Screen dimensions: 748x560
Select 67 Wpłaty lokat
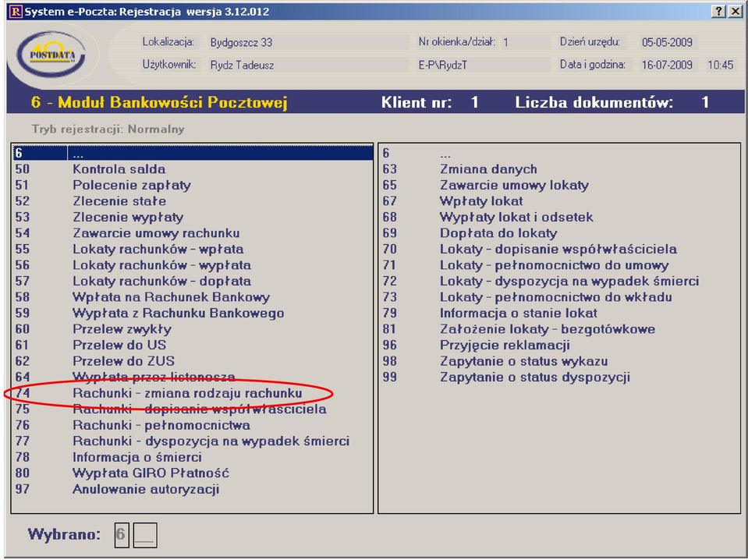tap(559, 200)
